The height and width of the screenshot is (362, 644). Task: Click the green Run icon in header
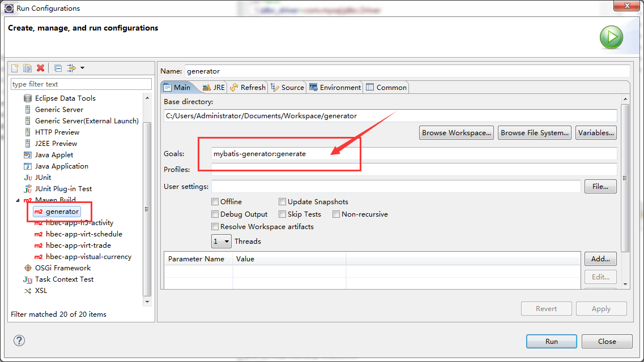(611, 37)
